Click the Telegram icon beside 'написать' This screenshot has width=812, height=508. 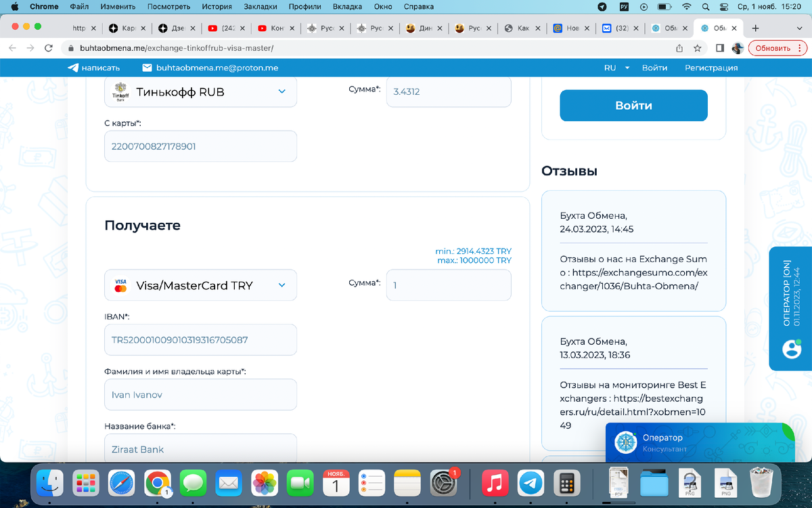point(73,68)
